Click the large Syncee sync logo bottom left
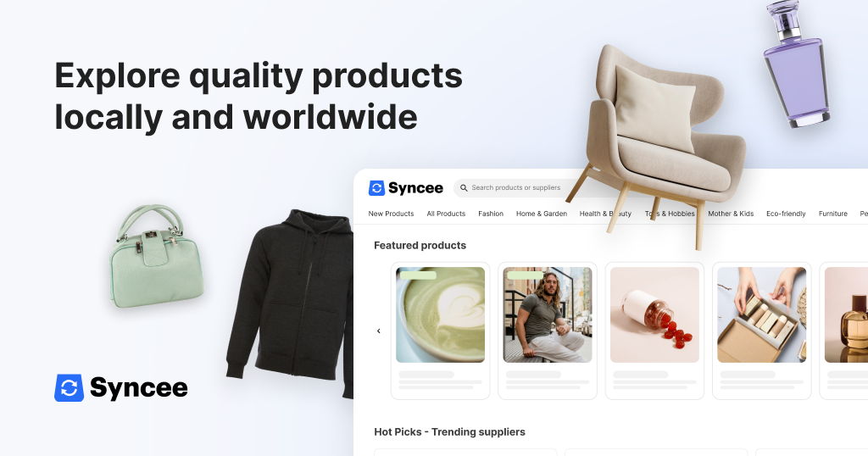The image size is (868, 456). tap(70, 388)
